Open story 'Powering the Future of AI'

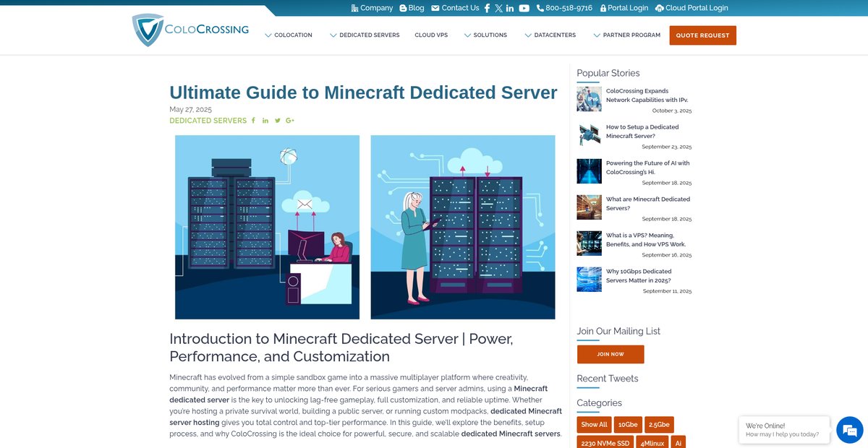point(647,168)
